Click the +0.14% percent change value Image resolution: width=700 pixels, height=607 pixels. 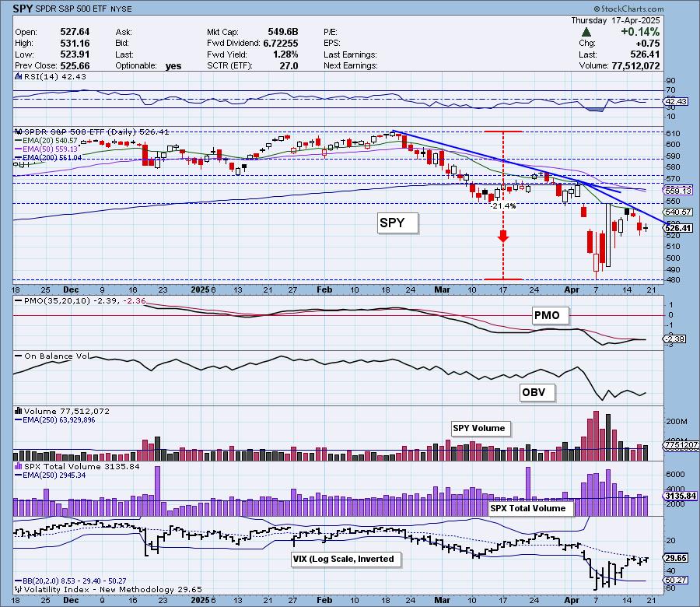(x=640, y=32)
